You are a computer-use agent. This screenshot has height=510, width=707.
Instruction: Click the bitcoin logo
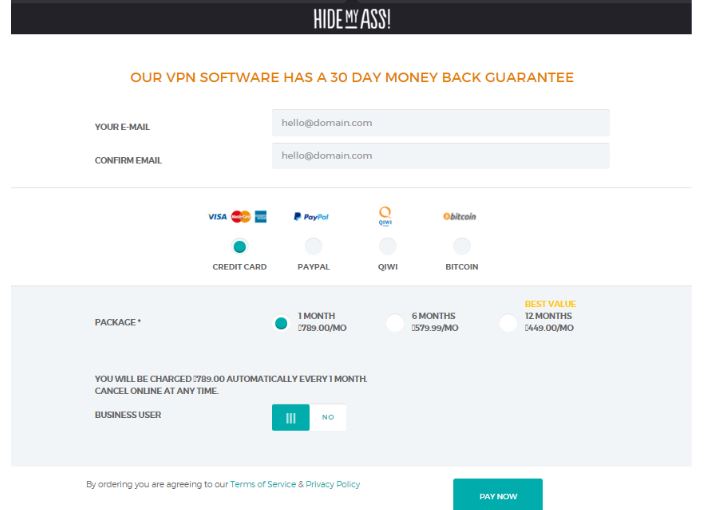(459, 216)
